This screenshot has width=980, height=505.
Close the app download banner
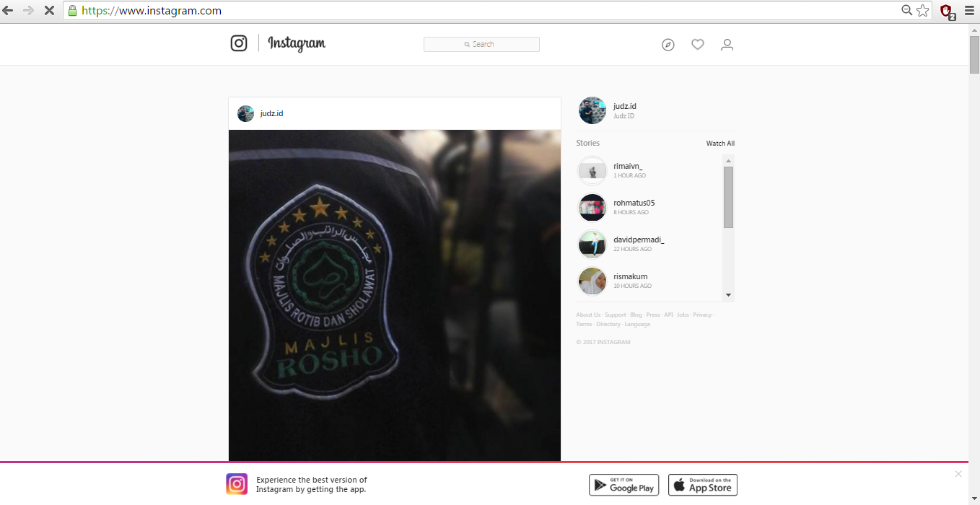(x=958, y=474)
